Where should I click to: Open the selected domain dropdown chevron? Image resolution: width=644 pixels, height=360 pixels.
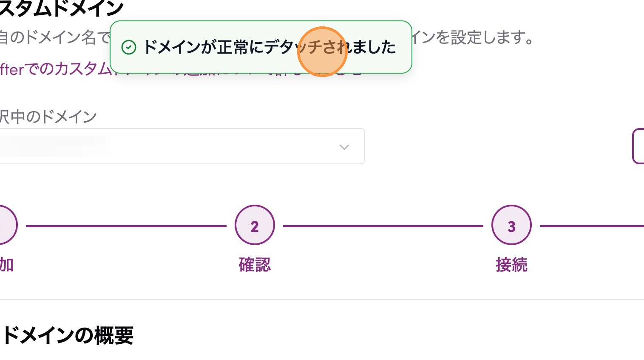click(344, 147)
